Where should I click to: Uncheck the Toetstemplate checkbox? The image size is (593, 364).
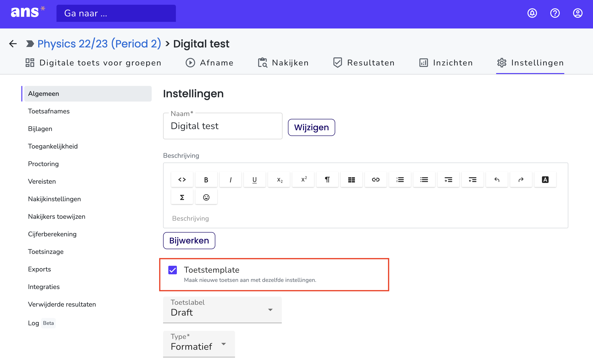(172, 270)
